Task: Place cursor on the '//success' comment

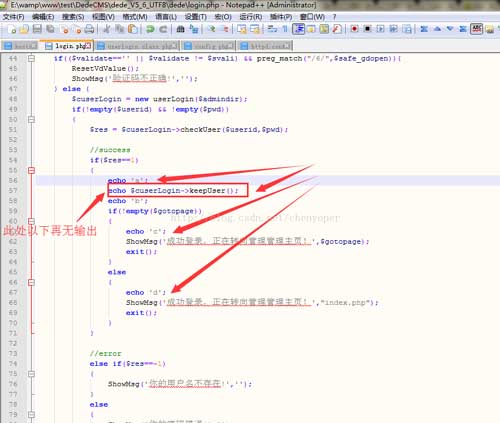Action: pos(110,150)
